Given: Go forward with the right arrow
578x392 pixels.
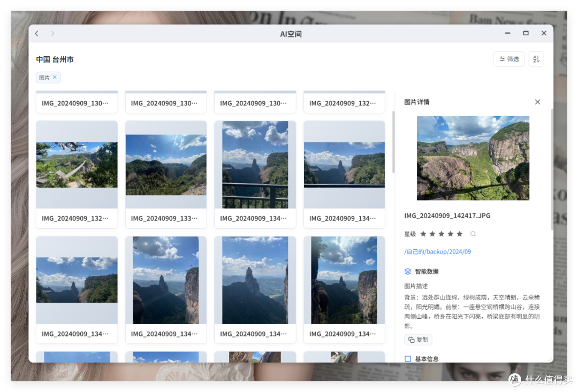Looking at the screenshot, I should pyautogui.click(x=52, y=34).
